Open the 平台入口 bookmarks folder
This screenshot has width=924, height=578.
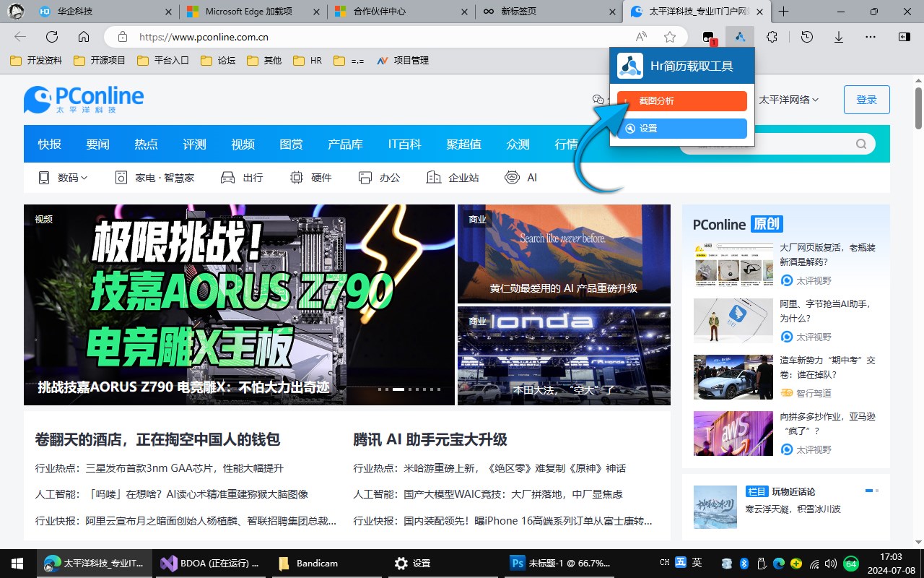coord(163,61)
